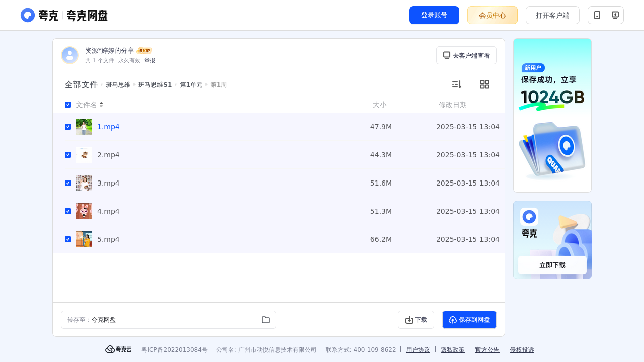
Task: Open thumbnail of 4.mp4
Action: [84, 211]
